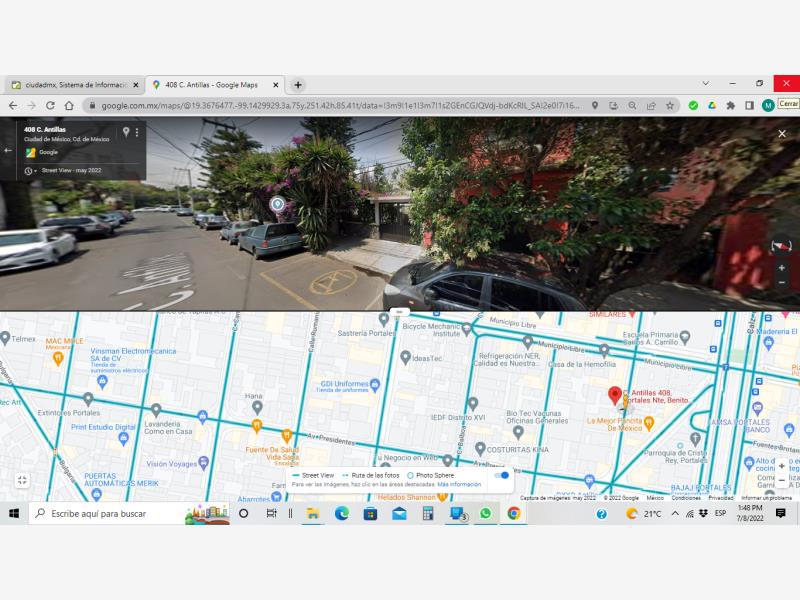Switch to the 408 C. Antillas Google Maps tab

point(215,85)
